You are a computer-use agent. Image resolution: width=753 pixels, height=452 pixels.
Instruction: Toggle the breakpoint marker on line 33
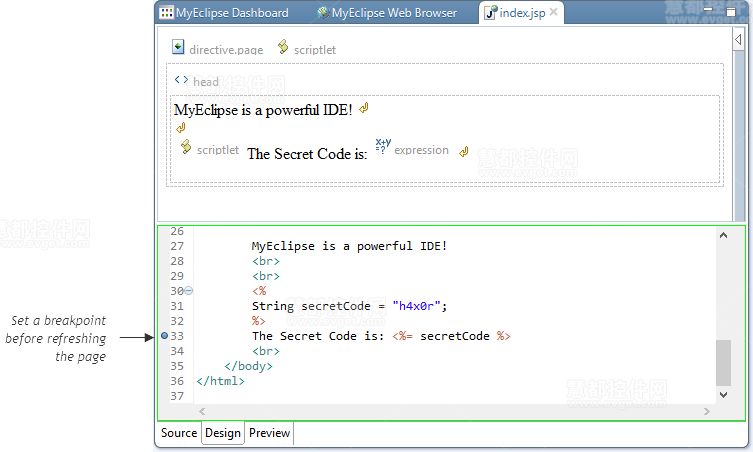tap(164, 336)
